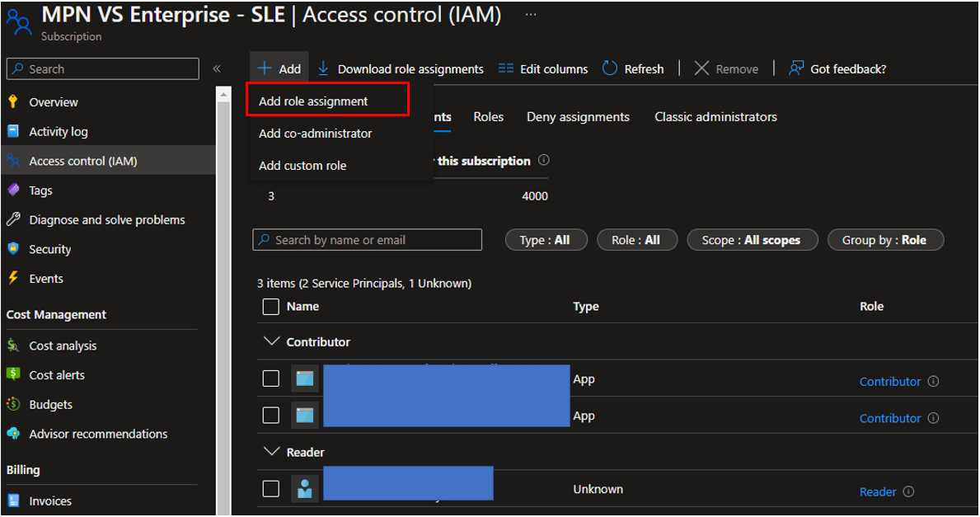Viewport: 980px width, 517px height.
Task: Collapse the sidebar with the double chevron
Action: pos(217,68)
